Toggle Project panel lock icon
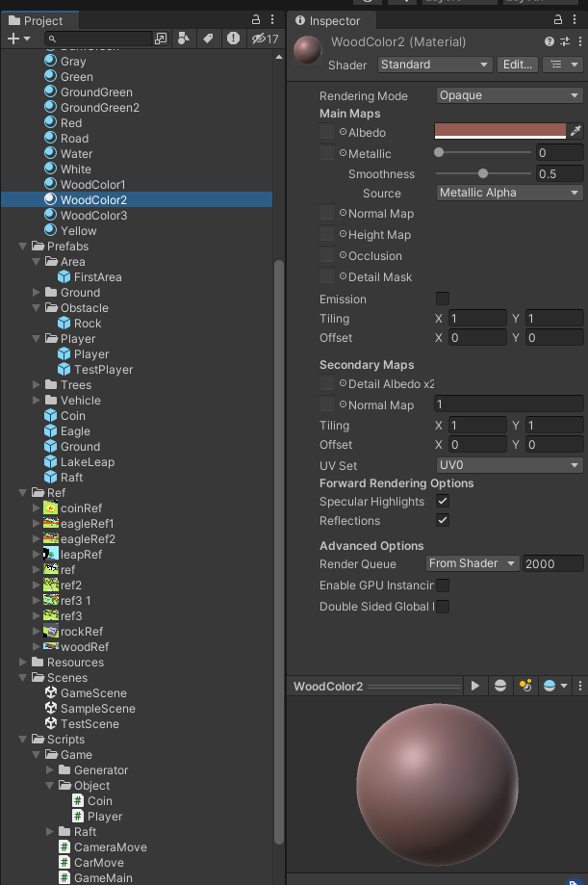 (x=256, y=20)
